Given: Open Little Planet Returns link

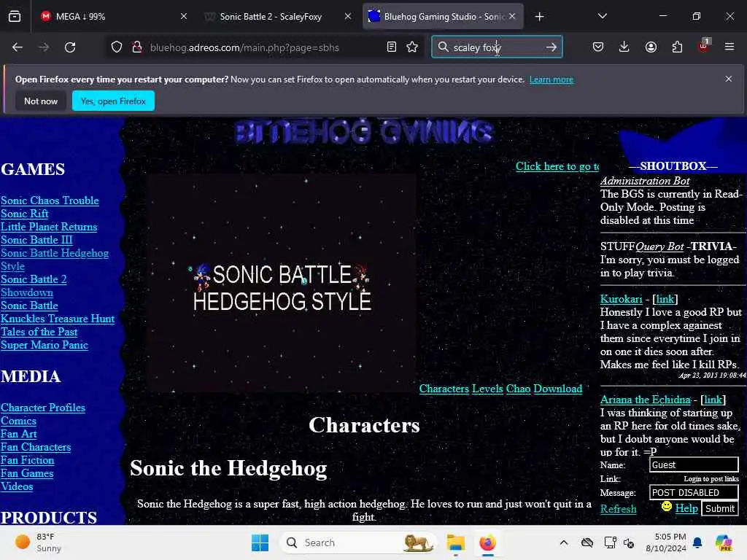Looking at the screenshot, I should pos(49,227).
